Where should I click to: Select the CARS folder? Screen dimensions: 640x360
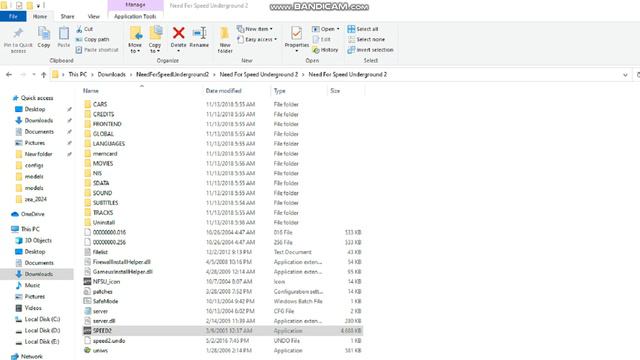tap(100, 104)
